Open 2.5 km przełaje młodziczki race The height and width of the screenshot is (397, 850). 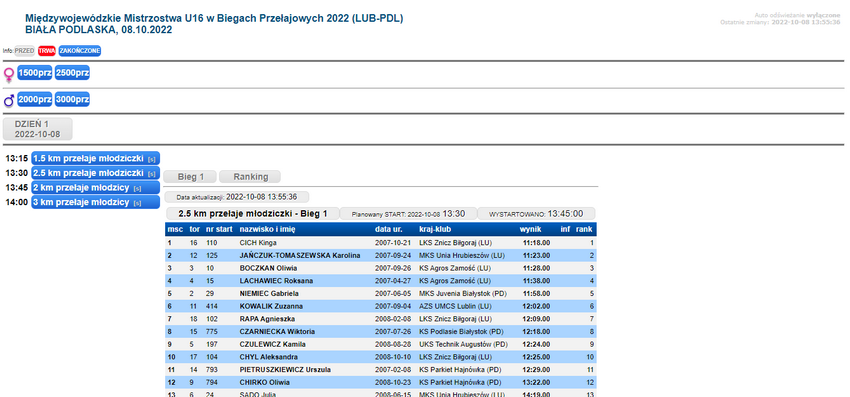pos(95,173)
